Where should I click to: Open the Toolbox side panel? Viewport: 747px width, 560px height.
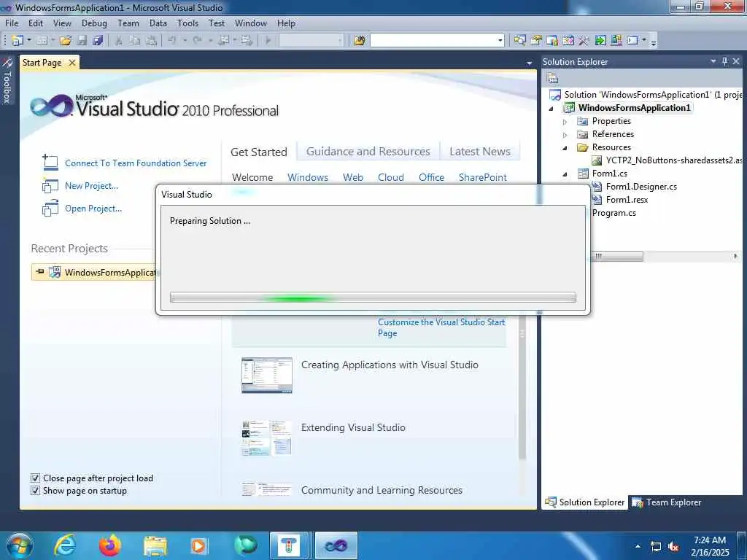coord(7,81)
